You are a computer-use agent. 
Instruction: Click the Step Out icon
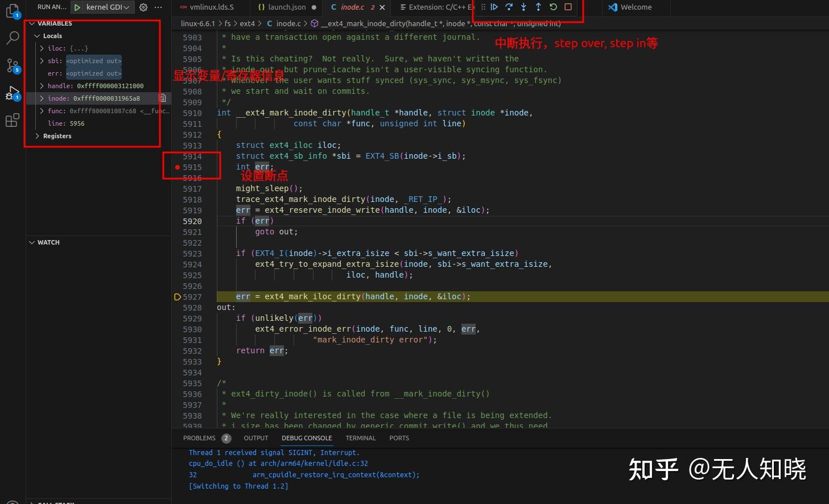click(x=538, y=7)
